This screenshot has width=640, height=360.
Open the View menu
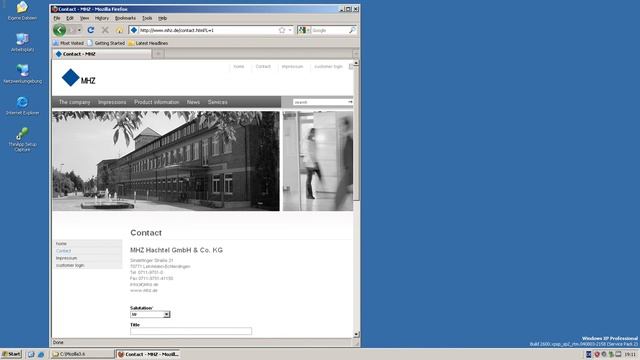[x=84, y=18]
